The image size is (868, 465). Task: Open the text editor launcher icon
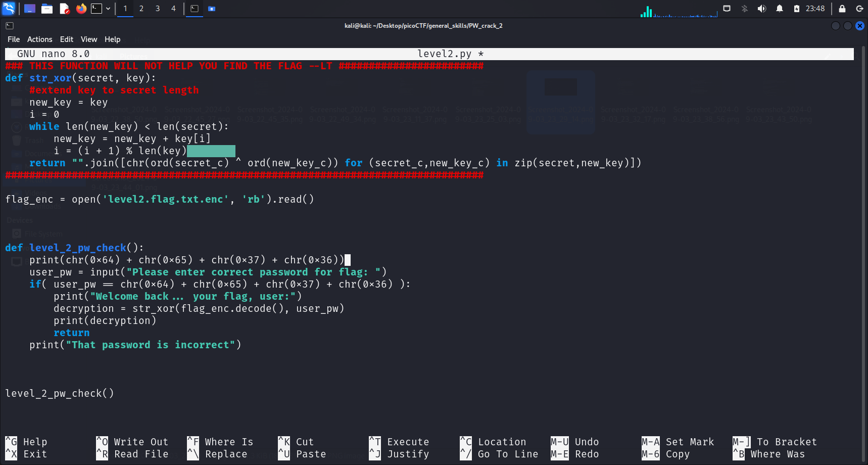(x=64, y=9)
